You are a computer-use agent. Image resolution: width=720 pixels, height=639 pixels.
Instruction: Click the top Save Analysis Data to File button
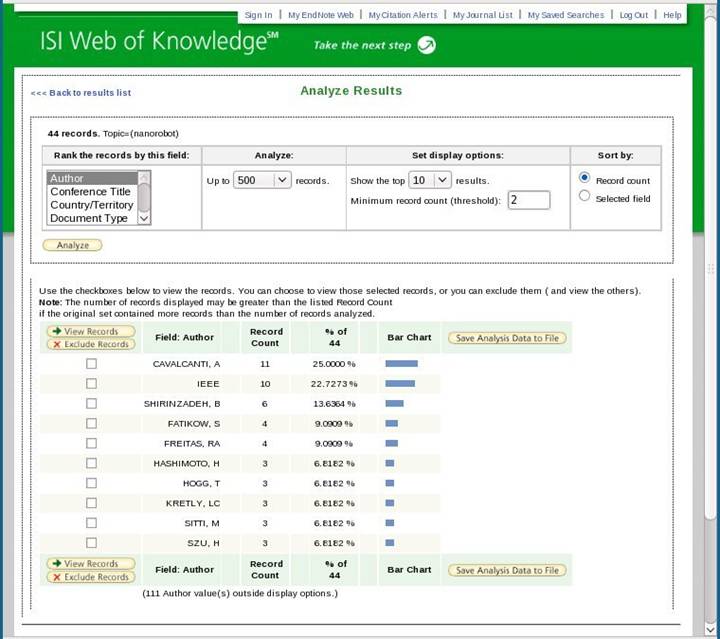(x=507, y=338)
